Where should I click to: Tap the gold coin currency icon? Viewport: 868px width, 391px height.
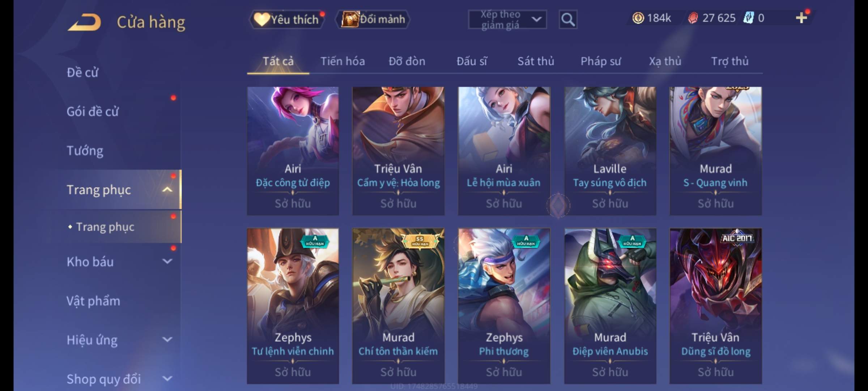(x=638, y=18)
